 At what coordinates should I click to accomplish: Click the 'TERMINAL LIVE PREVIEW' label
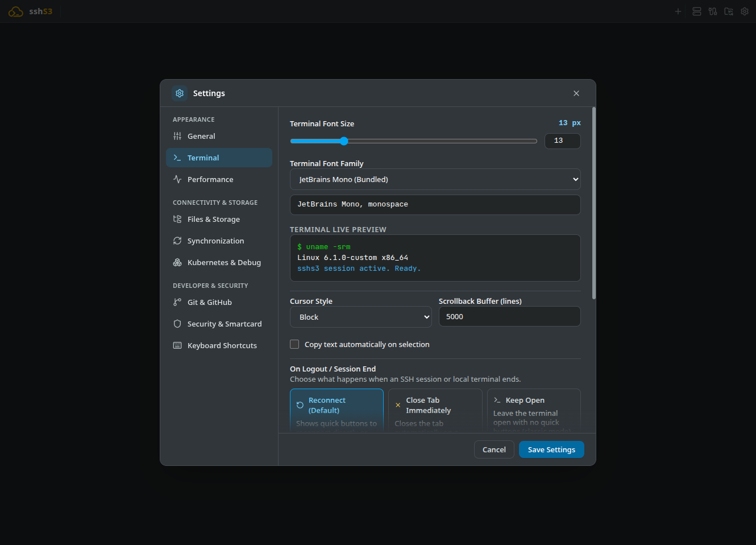pos(338,229)
